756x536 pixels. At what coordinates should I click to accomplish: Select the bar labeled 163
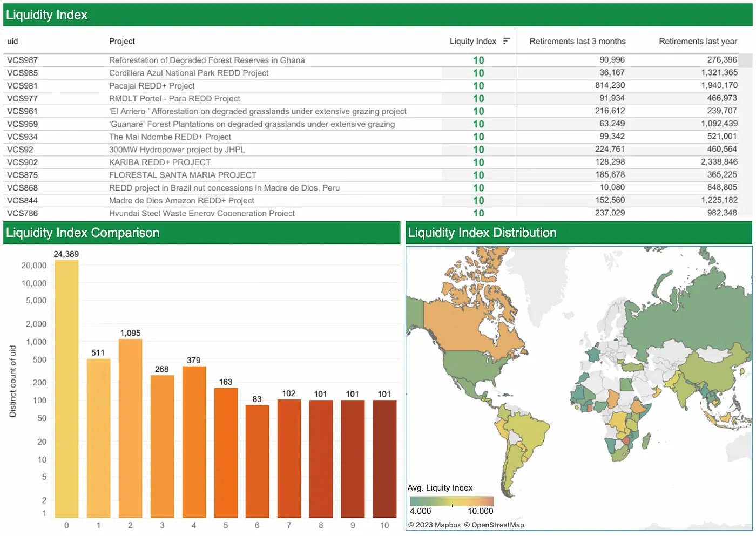(x=226, y=452)
